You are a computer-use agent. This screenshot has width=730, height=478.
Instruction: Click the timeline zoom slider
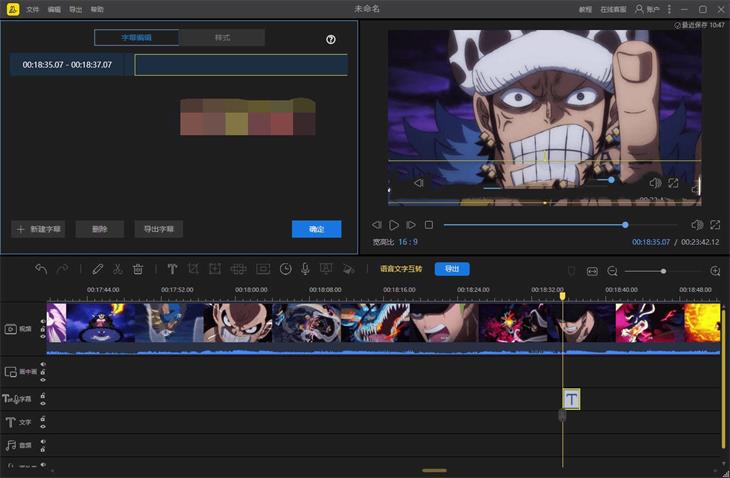point(664,271)
